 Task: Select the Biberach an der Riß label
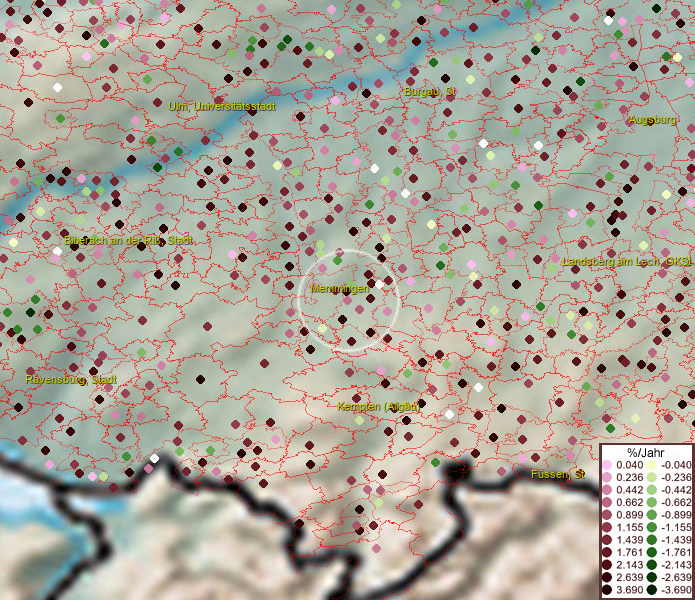pos(128,241)
